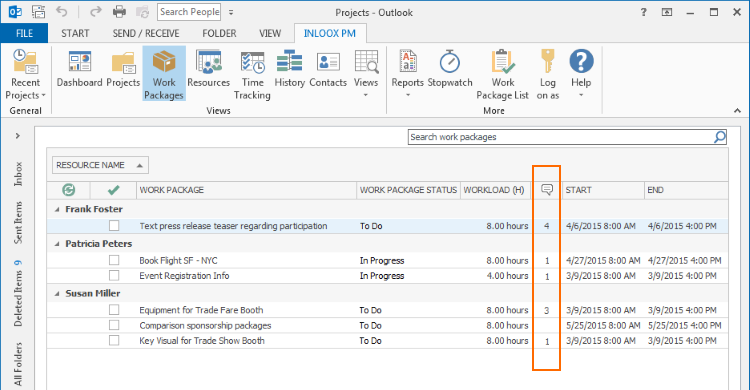Click 'In Progress' status of Event Registration Info
This screenshot has height=390, width=750.
click(382, 276)
